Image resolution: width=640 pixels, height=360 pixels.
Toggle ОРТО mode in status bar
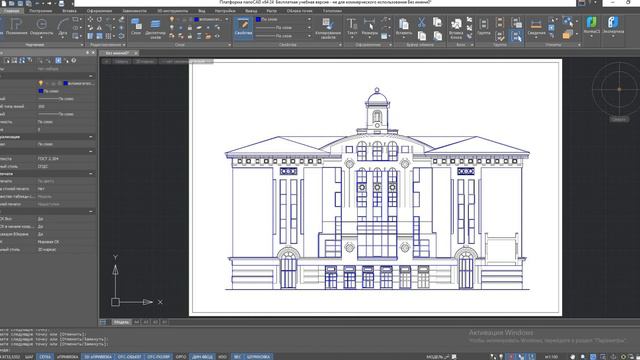tap(181, 357)
